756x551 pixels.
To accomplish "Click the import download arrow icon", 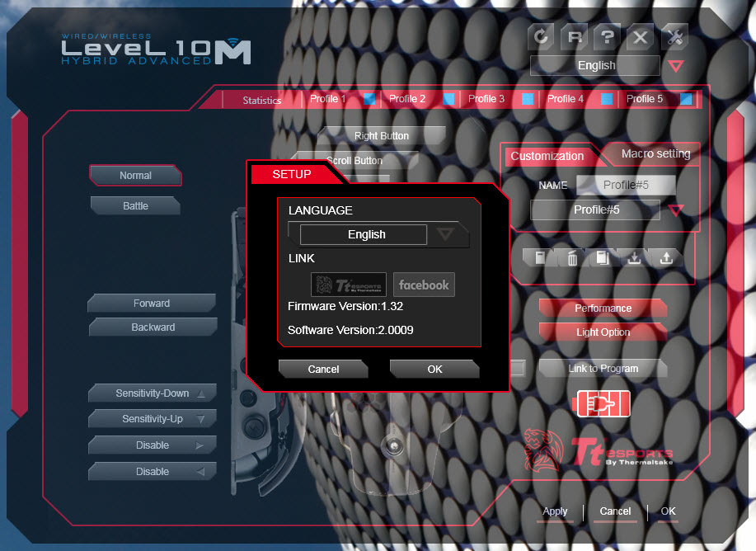I will [x=634, y=257].
